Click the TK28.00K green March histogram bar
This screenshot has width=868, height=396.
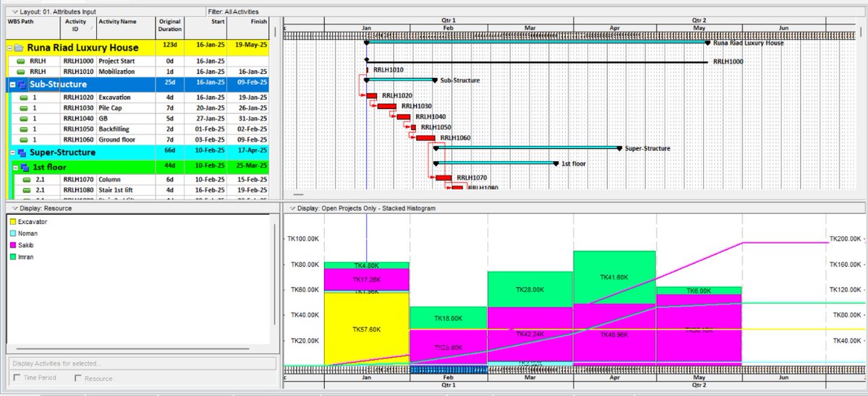point(529,289)
